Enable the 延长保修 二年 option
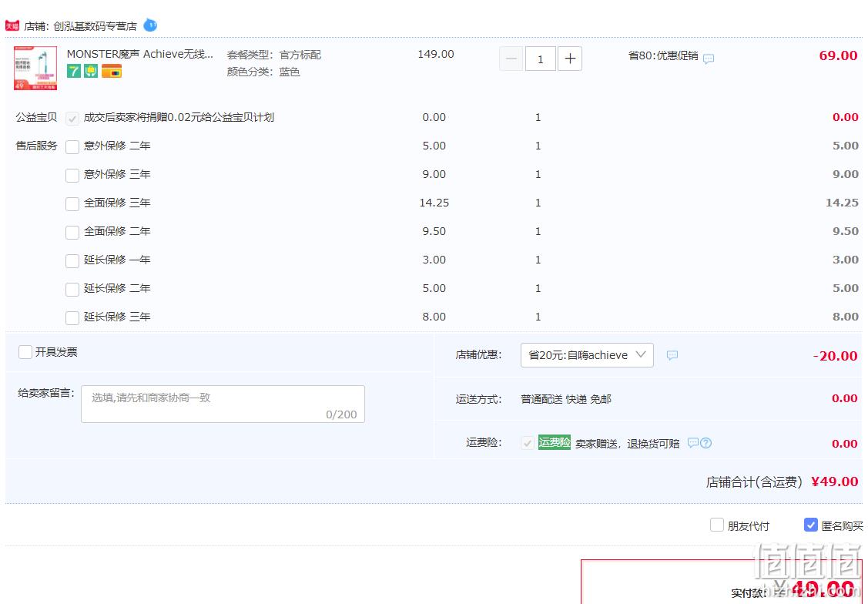Image resolution: width=868 pixels, height=604 pixels. click(72, 290)
